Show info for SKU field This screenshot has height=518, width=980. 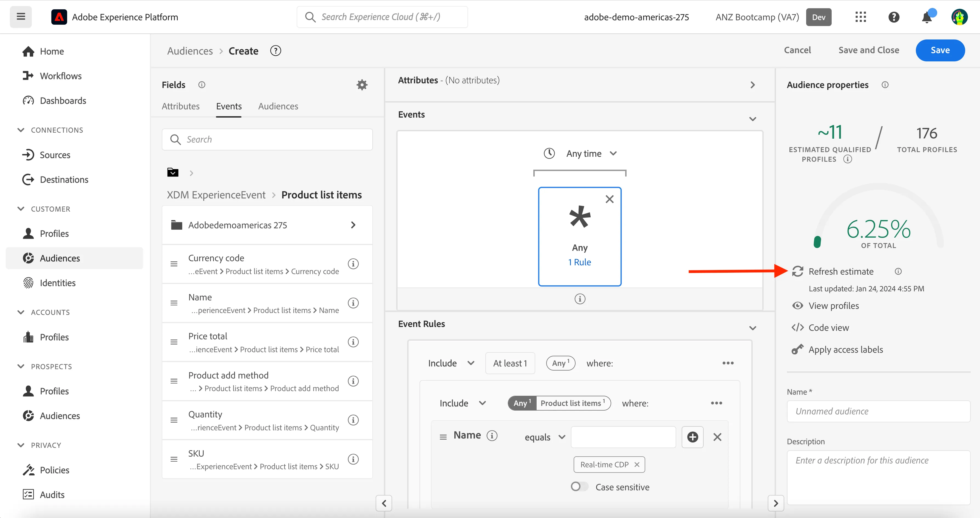point(353,459)
